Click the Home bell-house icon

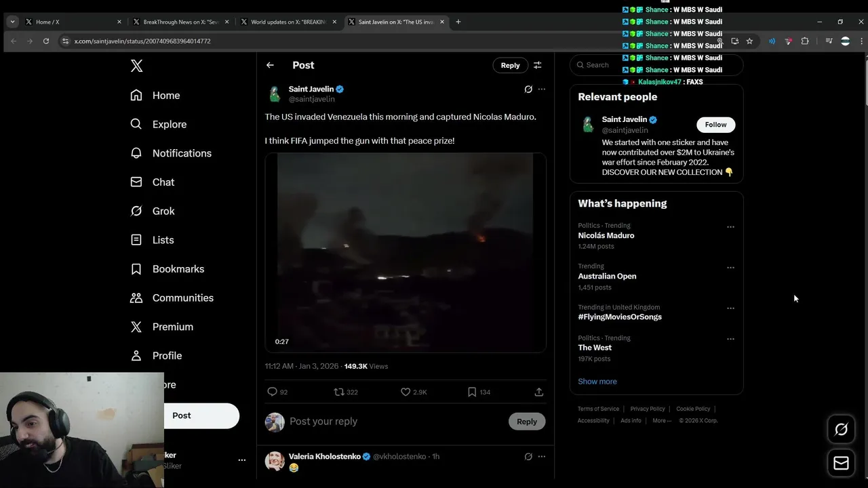(136, 95)
